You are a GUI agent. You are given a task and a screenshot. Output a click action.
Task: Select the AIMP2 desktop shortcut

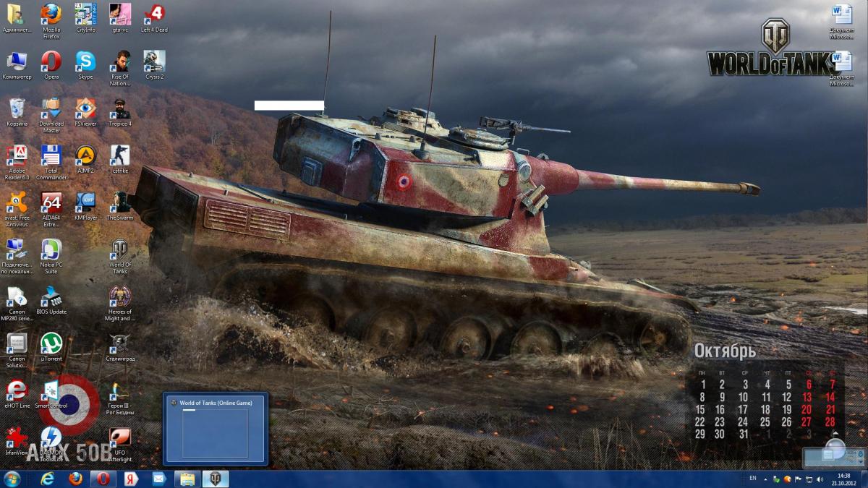tap(85, 159)
